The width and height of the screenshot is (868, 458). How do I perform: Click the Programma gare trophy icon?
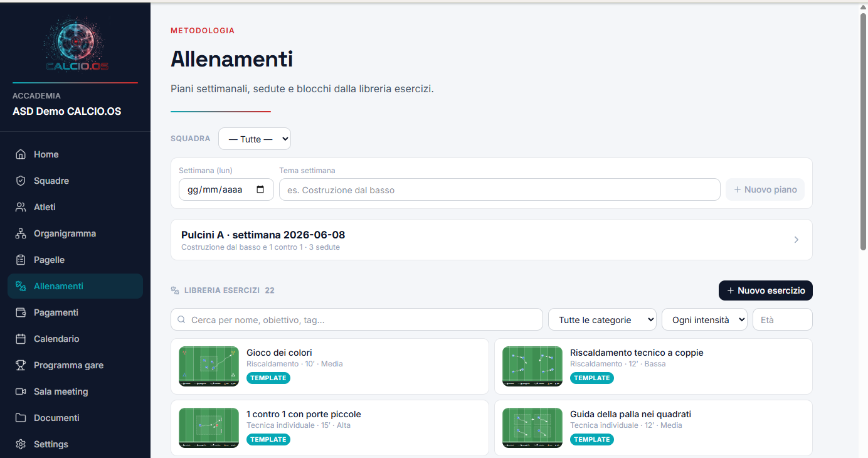pos(21,365)
